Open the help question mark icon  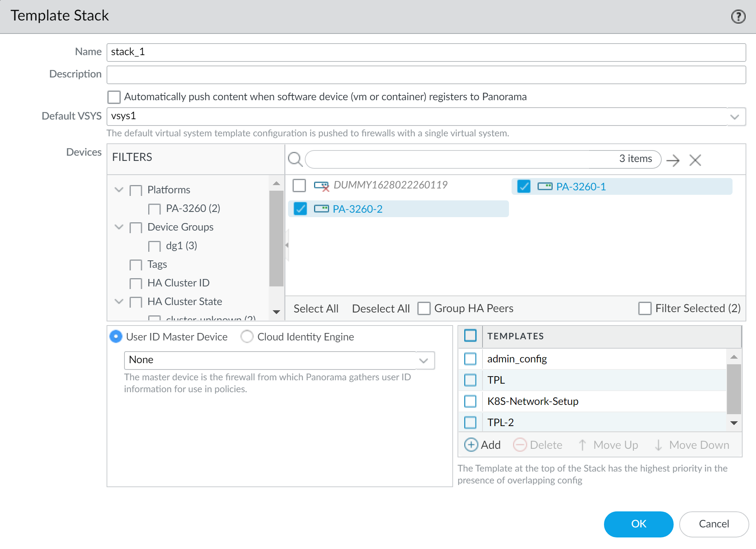click(738, 16)
